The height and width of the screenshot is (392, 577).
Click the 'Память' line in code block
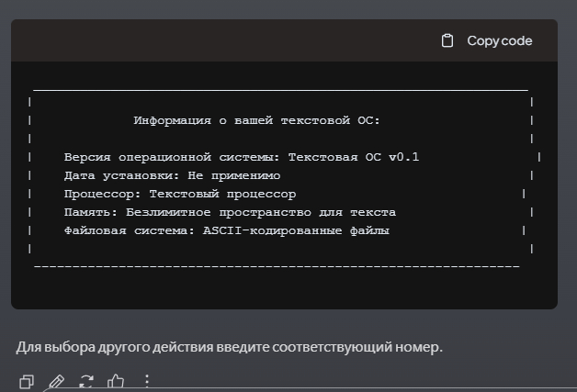pyautogui.click(x=230, y=212)
